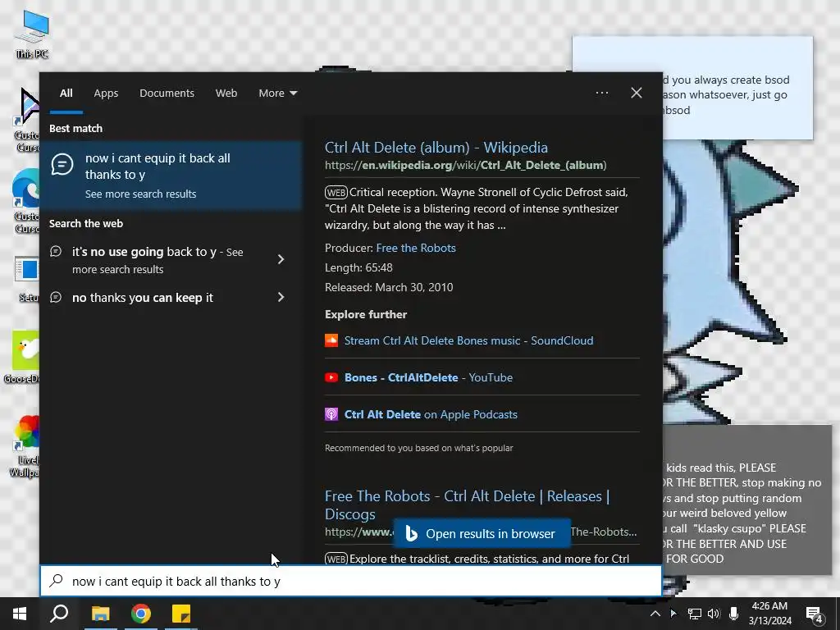This screenshot has height=630, width=840.
Task: Switch to the Documents search tab
Action: (167, 94)
